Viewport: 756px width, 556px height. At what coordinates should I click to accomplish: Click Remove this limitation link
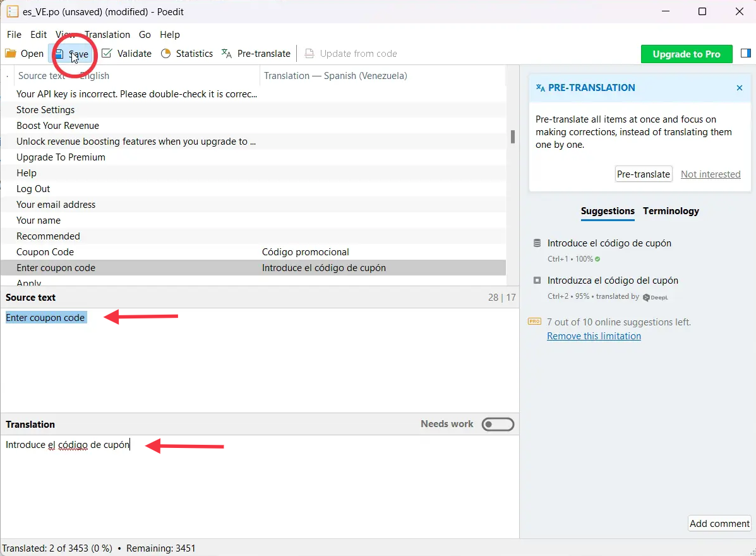pos(594,336)
